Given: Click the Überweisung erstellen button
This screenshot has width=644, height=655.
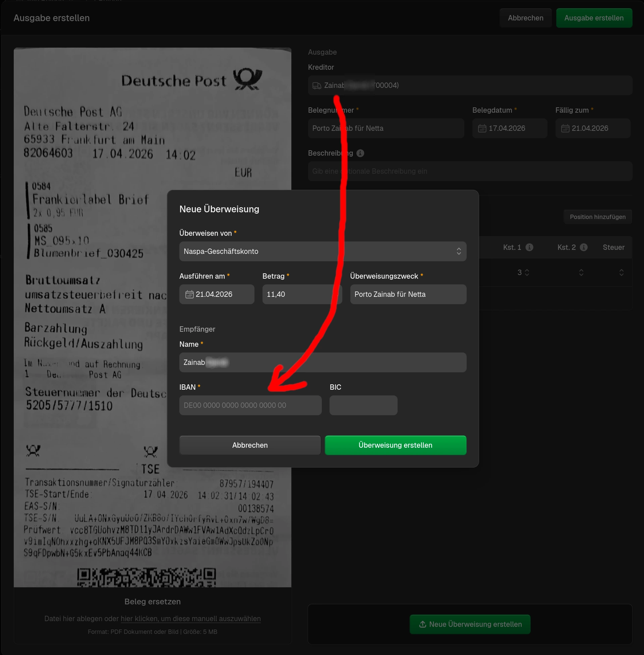Looking at the screenshot, I should point(395,445).
